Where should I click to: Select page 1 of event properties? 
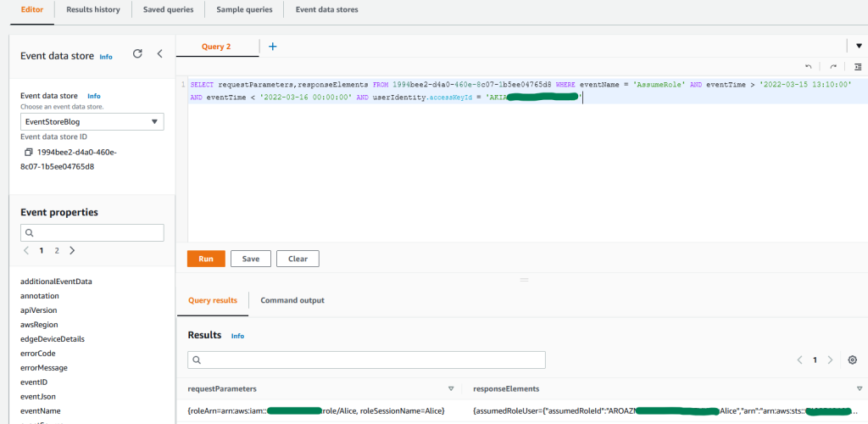[41, 250]
